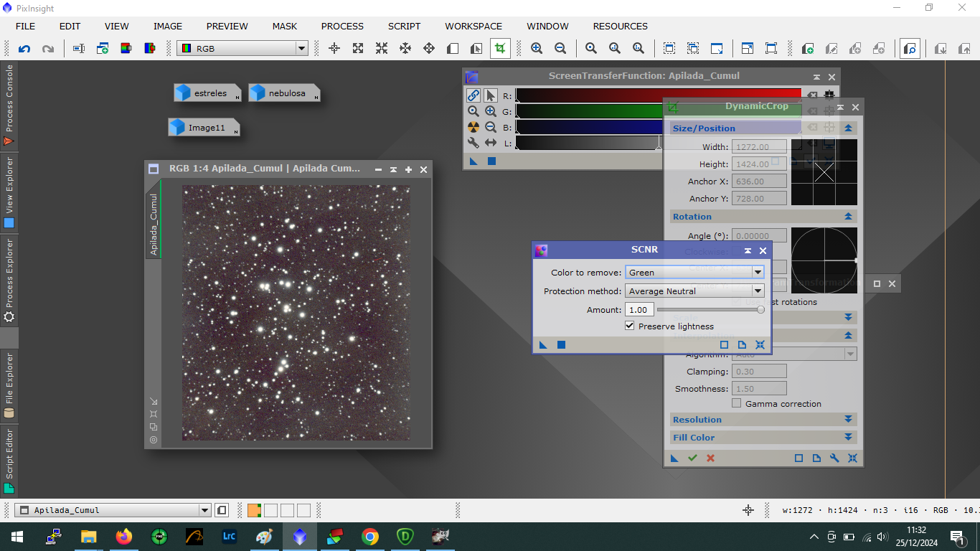Image resolution: width=980 pixels, height=551 pixels.
Task: Open the File Explorer side tab
Action: click(9, 386)
